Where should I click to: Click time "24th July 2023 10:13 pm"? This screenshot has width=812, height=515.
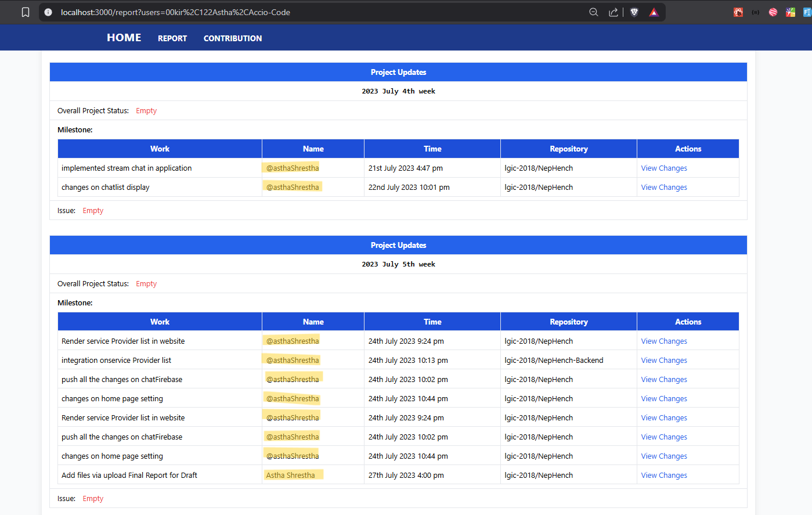tap(408, 361)
